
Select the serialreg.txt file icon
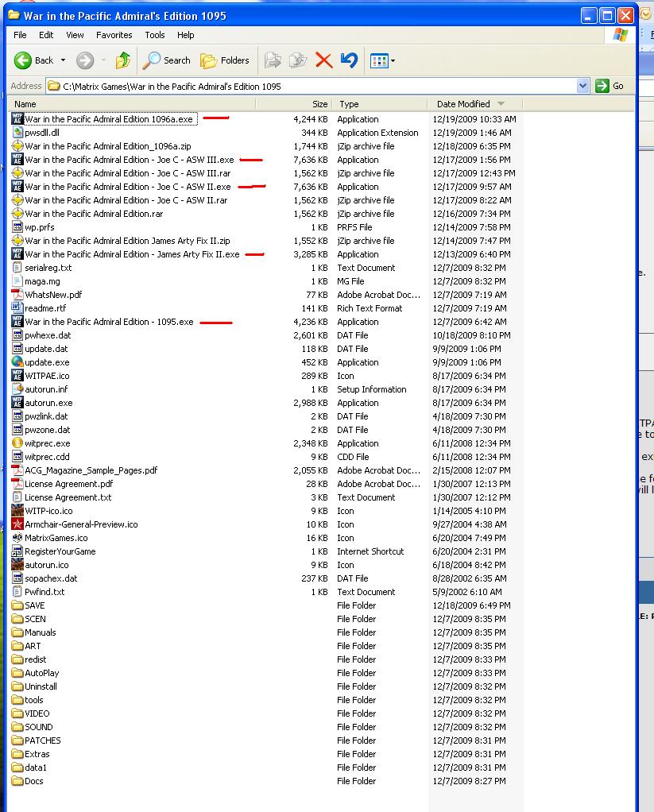coord(17,268)
